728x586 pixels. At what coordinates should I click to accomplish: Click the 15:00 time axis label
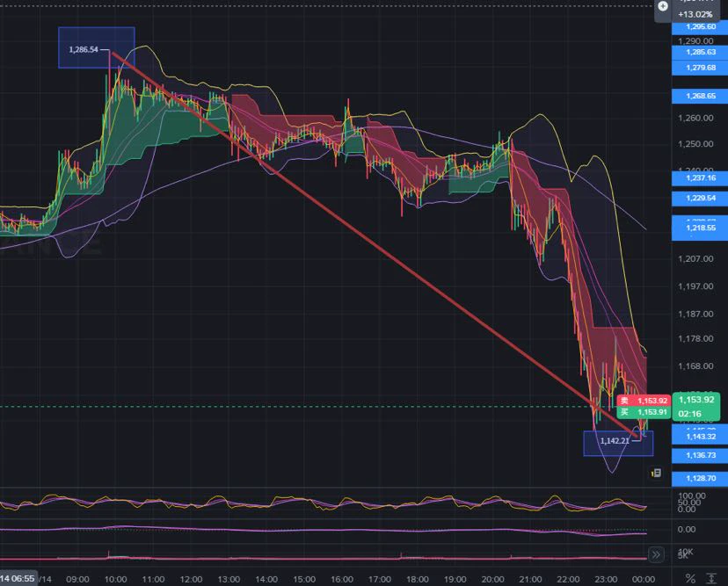click(304, 579)
